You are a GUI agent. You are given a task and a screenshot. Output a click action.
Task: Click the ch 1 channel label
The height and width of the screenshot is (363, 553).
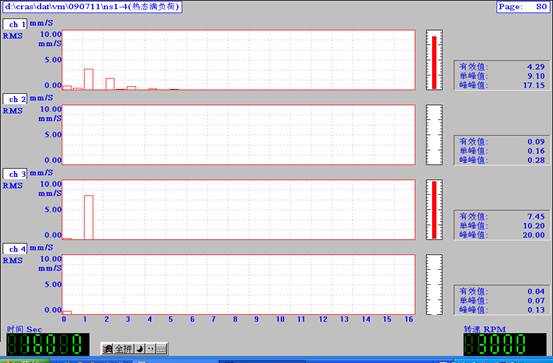point(15,24)
